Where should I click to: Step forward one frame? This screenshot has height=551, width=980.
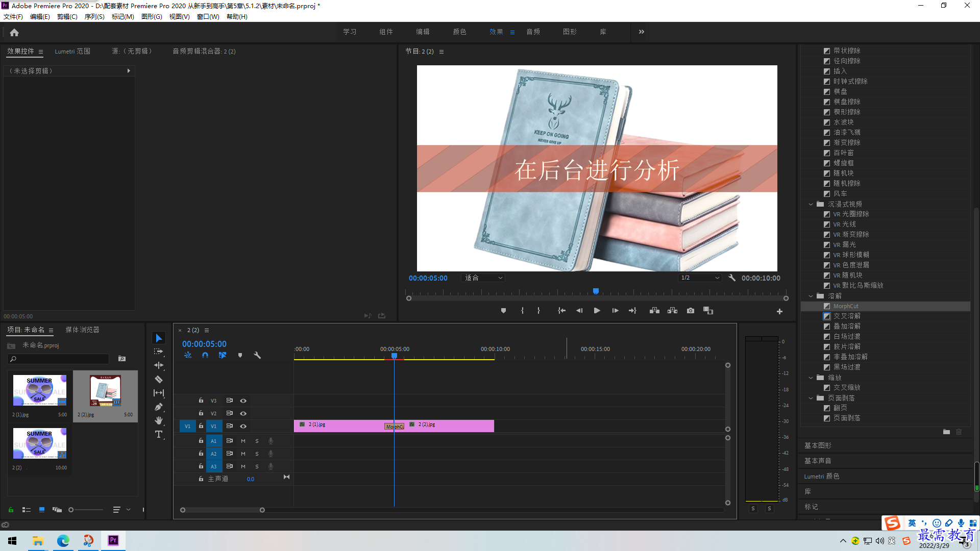615,311
